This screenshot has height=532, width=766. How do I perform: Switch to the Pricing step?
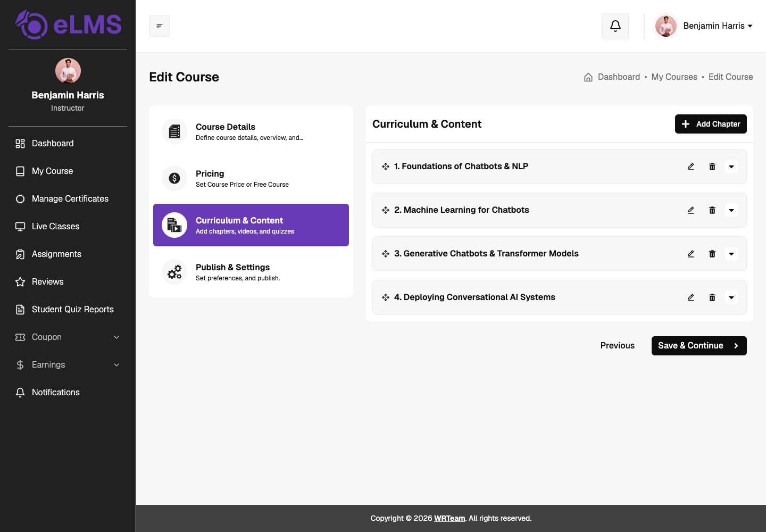click(x=251, y=178)
